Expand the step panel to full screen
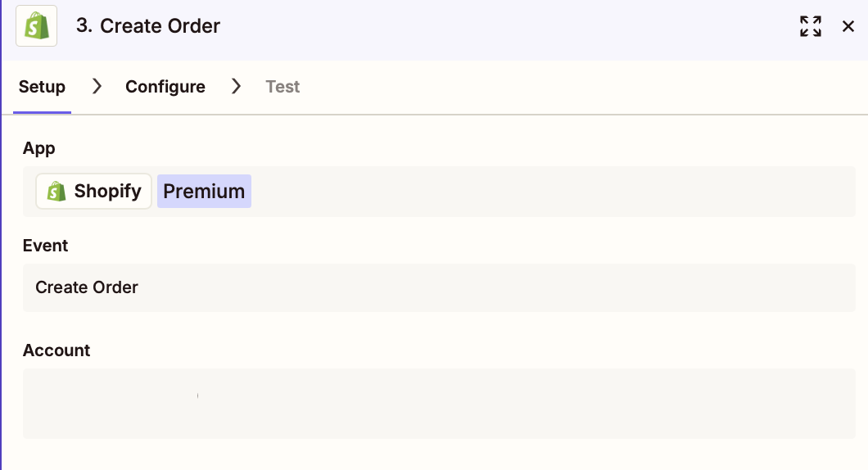Image resolution: width=868 pixels, height=470 pixels. [810, 26]
